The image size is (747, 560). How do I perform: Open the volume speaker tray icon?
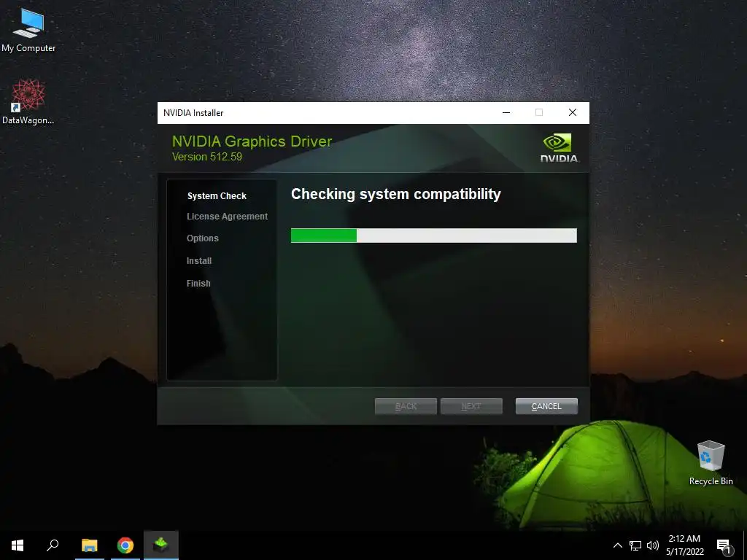tap(653, 545)
